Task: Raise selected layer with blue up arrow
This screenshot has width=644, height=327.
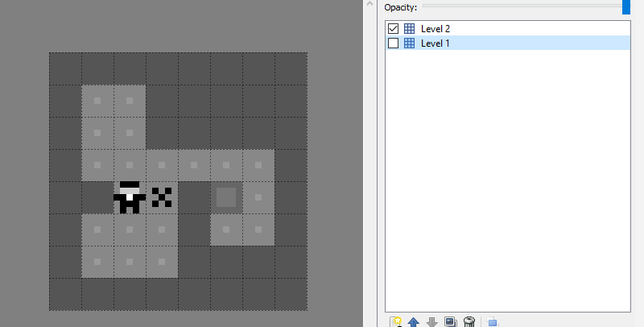Action: tap(414, 322)
